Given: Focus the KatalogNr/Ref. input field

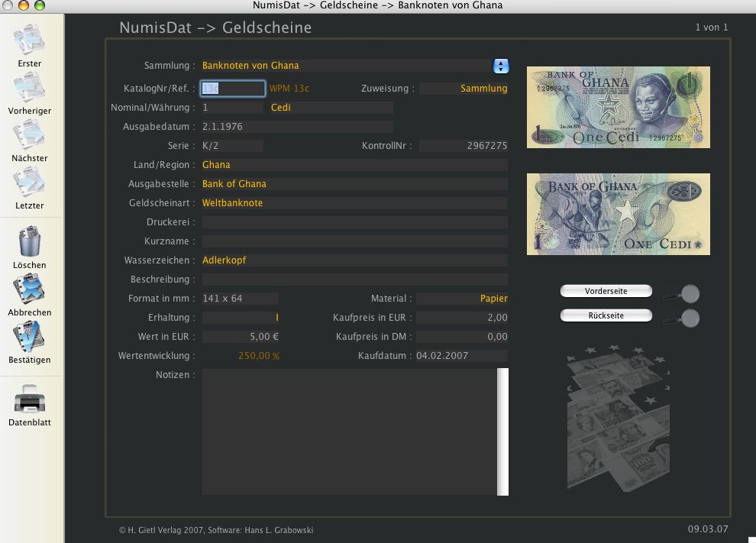Looking at the screenshot, I should pyautogui.click(x=232, y=89).
